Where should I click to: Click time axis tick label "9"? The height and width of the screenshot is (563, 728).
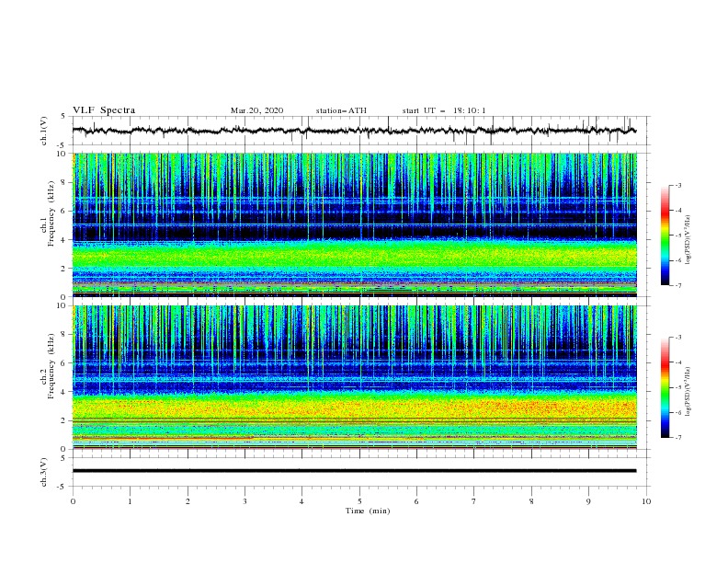pyautogui.click(x=588, y=501)
